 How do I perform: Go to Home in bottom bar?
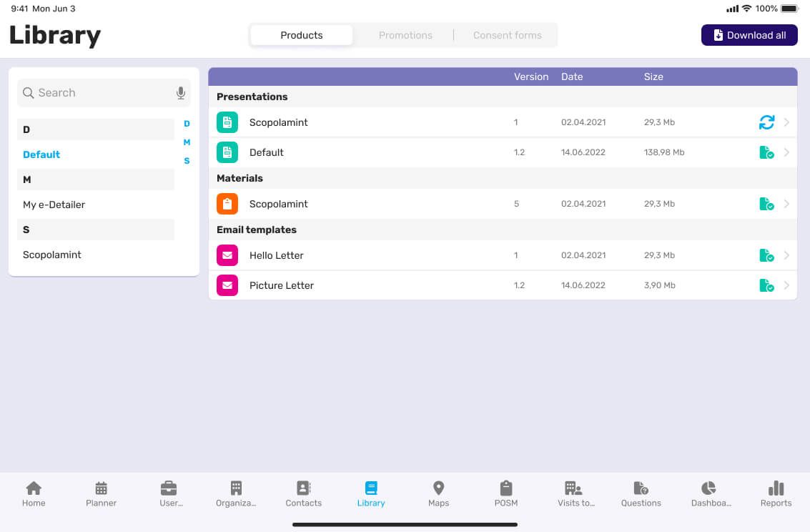[34, 494]
